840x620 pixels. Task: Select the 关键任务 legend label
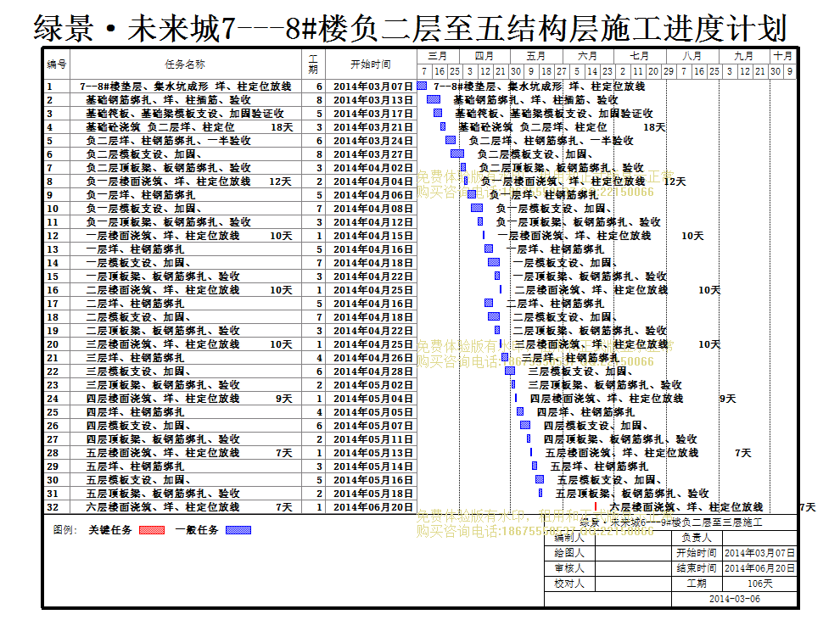pos(109,530)
